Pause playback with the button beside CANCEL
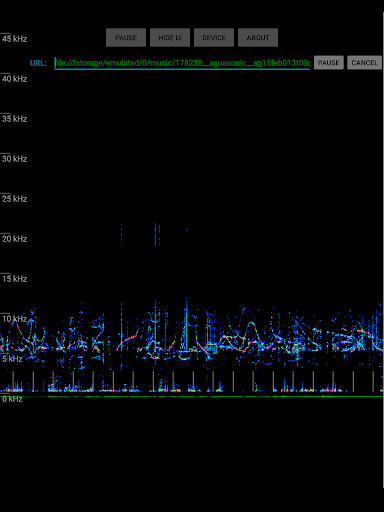The image size is (384, 512). pos(329,63)
